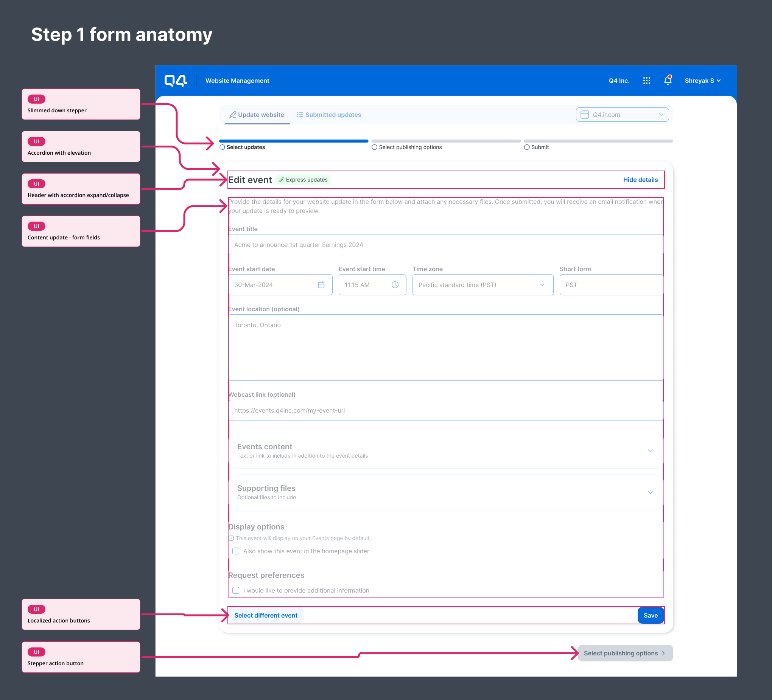This screenshot has height=700, width=772.
Task: Click the info icon under Display options
Action: pos(231,538)
